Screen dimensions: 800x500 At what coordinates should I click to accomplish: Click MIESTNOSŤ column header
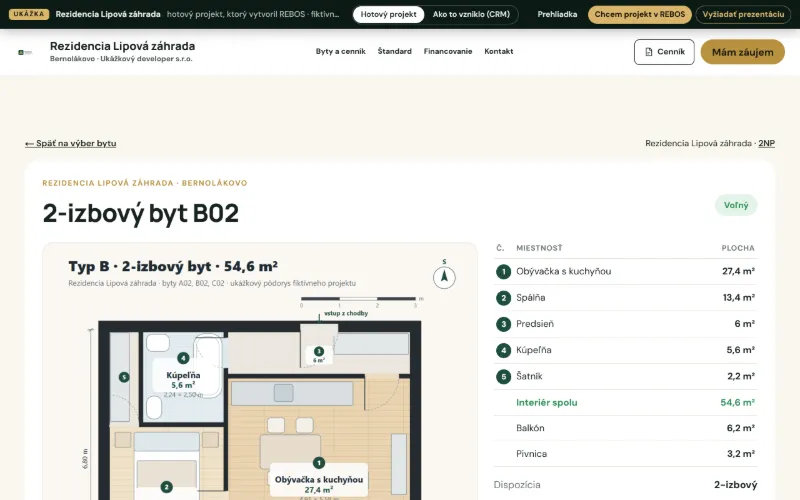coord(539,248)
